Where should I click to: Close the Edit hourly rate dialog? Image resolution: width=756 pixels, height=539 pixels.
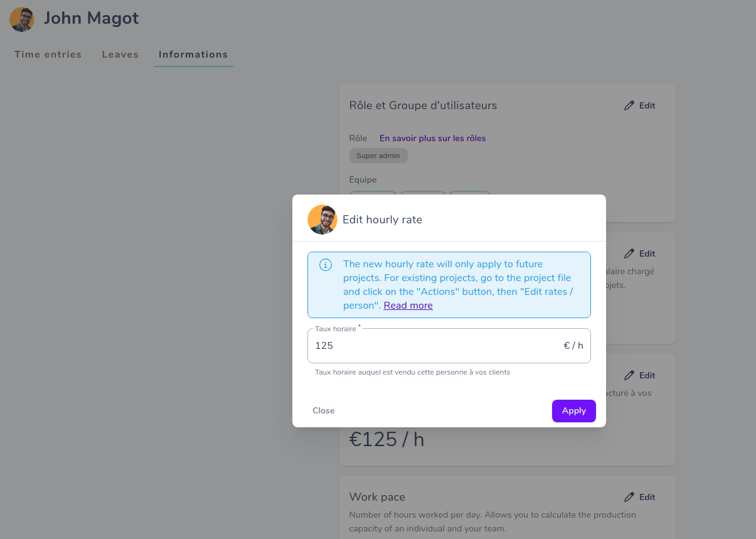pyautogui.click(x=324, y=411)
